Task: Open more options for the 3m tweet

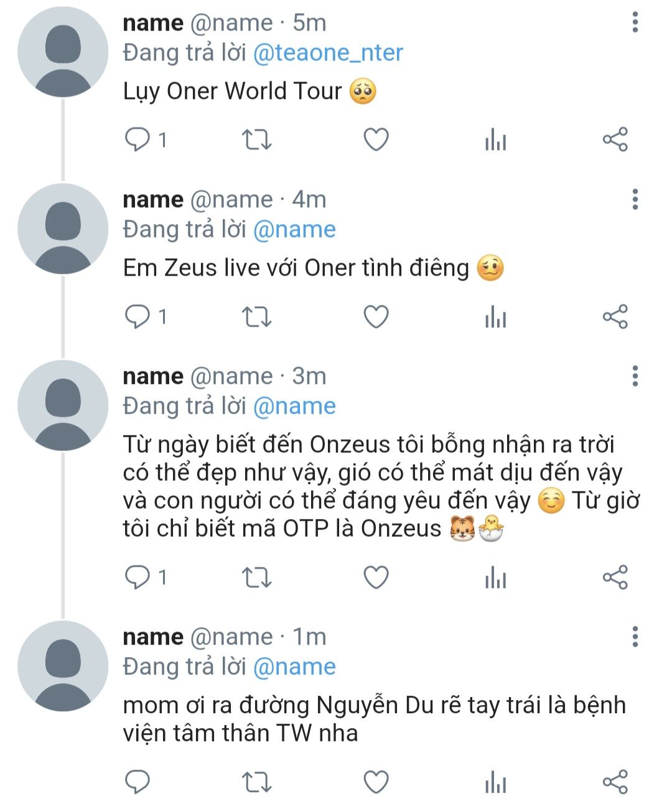Action: click(x=635, y=376)
